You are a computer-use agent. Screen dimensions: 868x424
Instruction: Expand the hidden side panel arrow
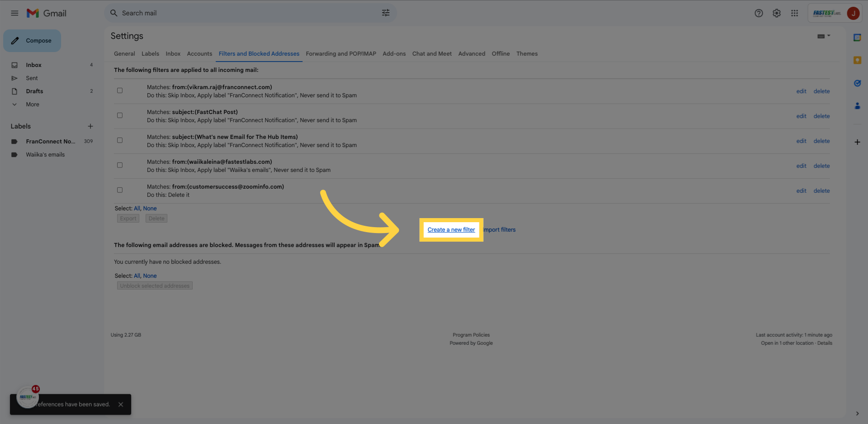tap(857, 414)
